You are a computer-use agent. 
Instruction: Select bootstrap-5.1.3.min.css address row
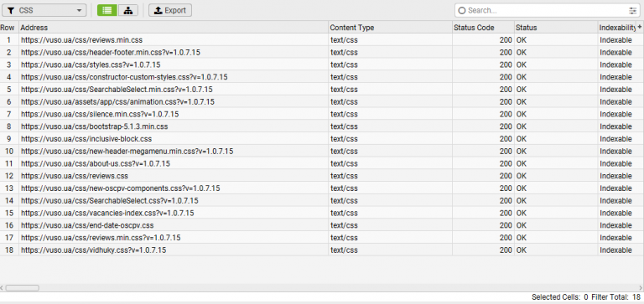tap(174, 126)
